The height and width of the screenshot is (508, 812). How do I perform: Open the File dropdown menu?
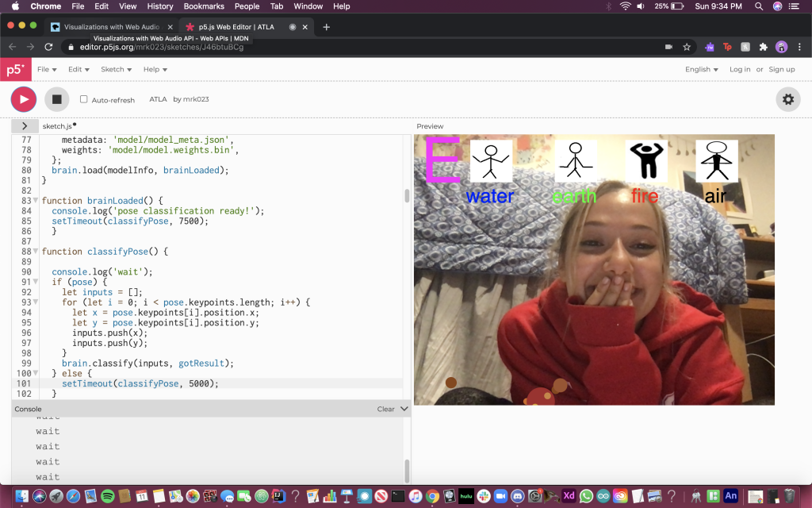(x=47, y=70)
